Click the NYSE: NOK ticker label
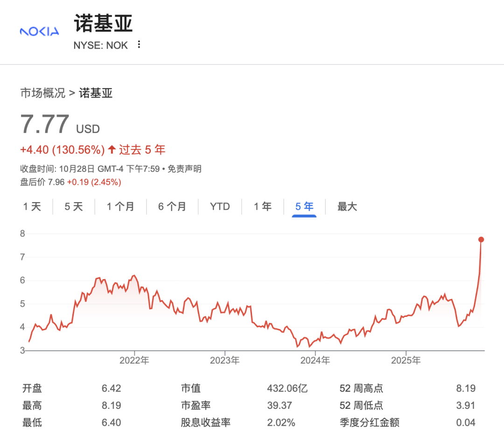Viewport: 504px width, 442px height. point(100,45)
